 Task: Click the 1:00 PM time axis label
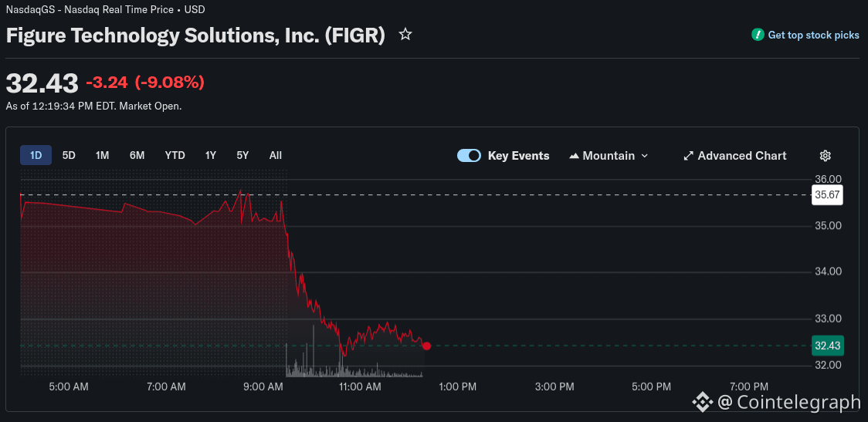[x=459, y=387]
